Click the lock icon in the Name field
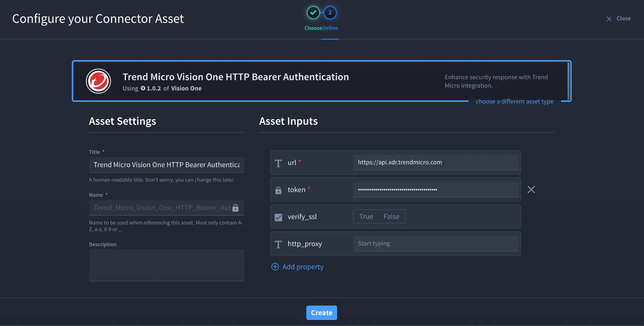 236,208
